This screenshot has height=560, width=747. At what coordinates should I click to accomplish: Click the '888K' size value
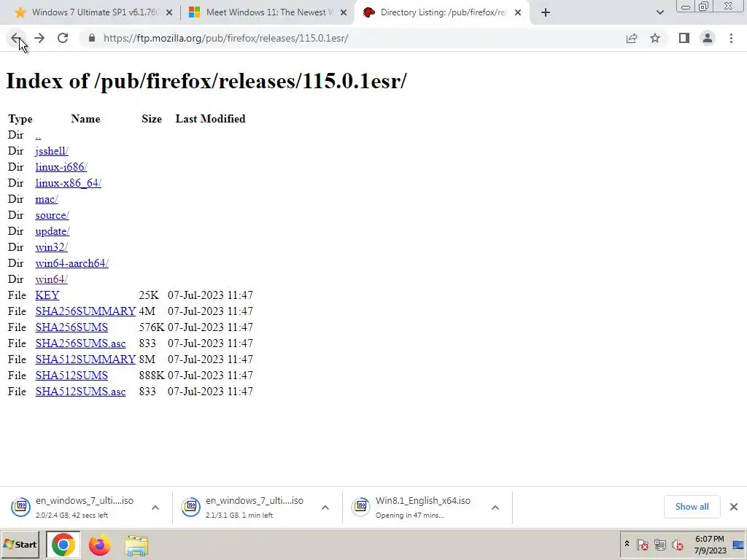coord(152,376)
